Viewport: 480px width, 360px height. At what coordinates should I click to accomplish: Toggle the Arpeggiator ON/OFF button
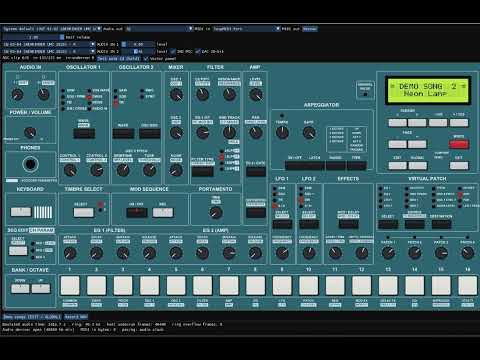(x=295, y=166)
